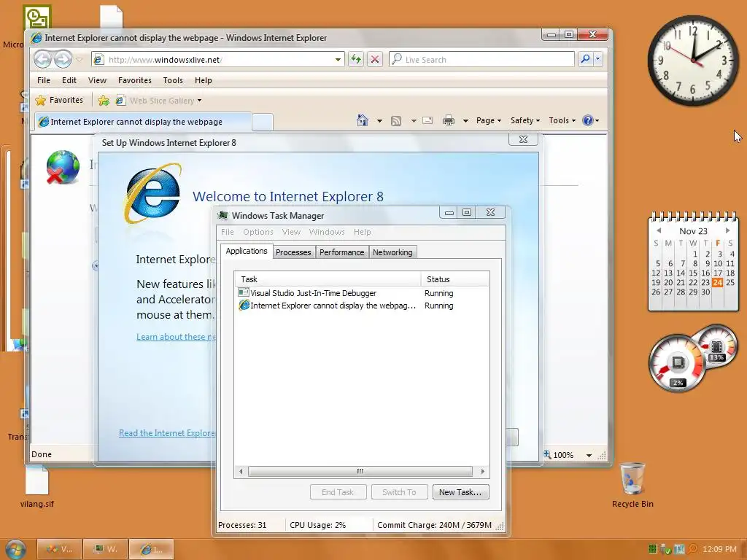Open IE Favorites menu
This screenshot has width=747, height=560.
(x=135, y=80)
